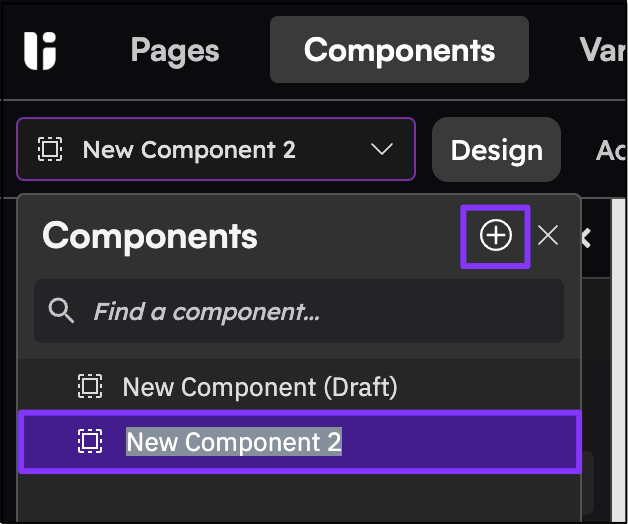The width and height of the screenshot is (628, 524).
Task: Click the collapse chevron right of the panel
Action: click(586, 238)
